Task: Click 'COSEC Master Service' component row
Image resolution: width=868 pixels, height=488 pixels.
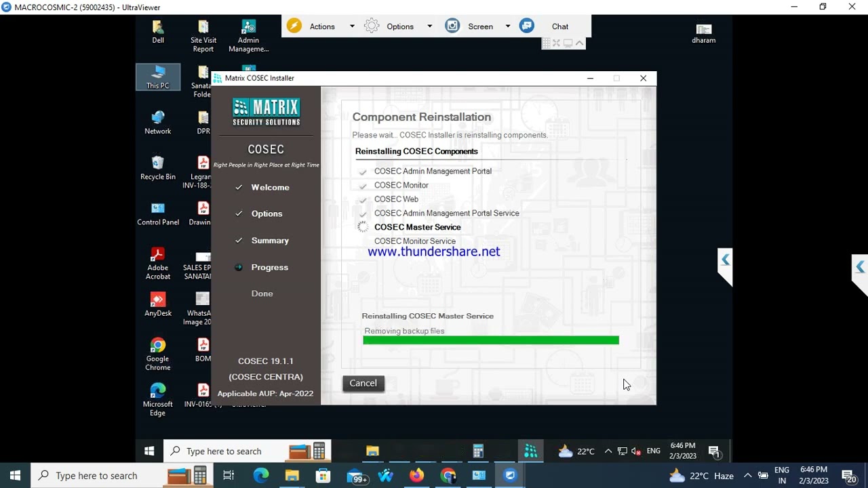Action: pyautogui.click(x=417, y=227)
